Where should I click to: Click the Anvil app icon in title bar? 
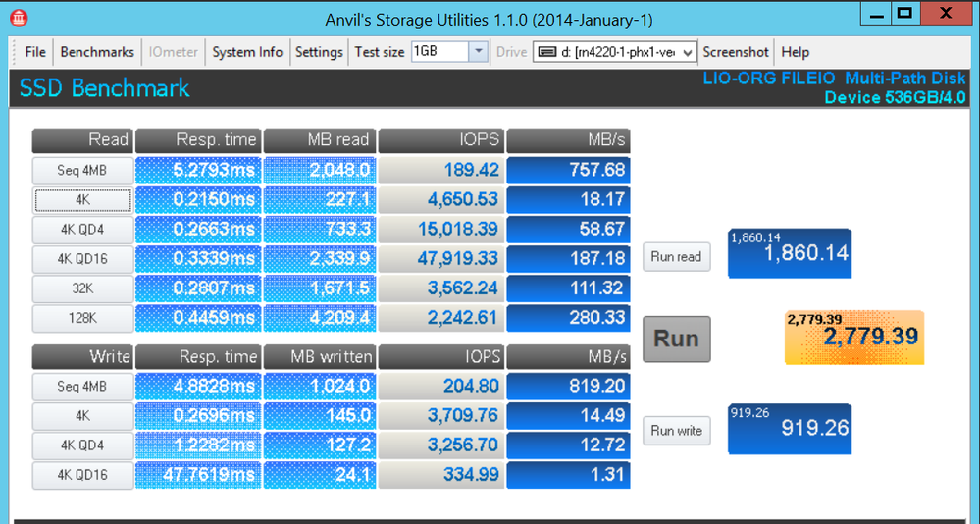click(x=18, y=18)
